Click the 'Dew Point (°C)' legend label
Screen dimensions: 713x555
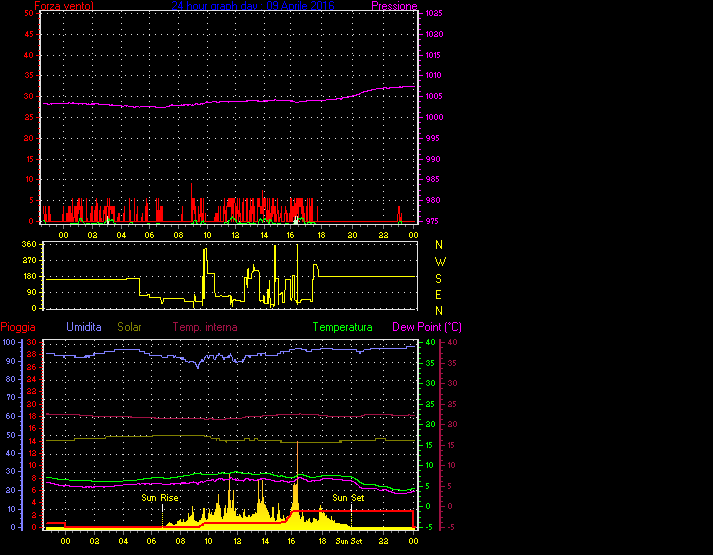pos(427,327)
